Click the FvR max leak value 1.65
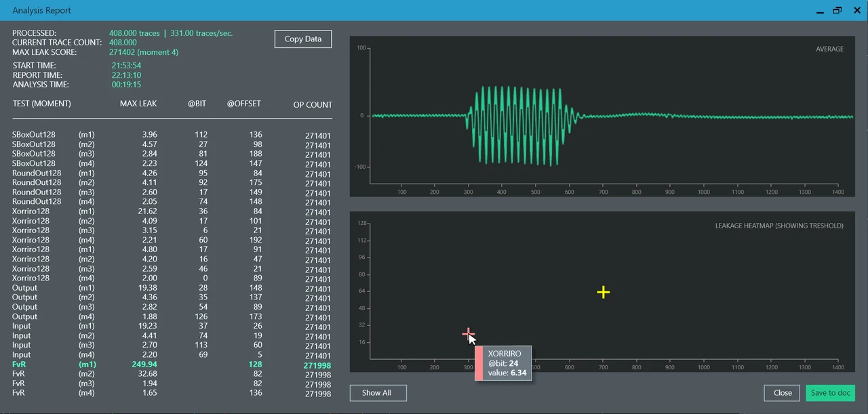Screen dimensions: 868x414 [x=149, y=393]
